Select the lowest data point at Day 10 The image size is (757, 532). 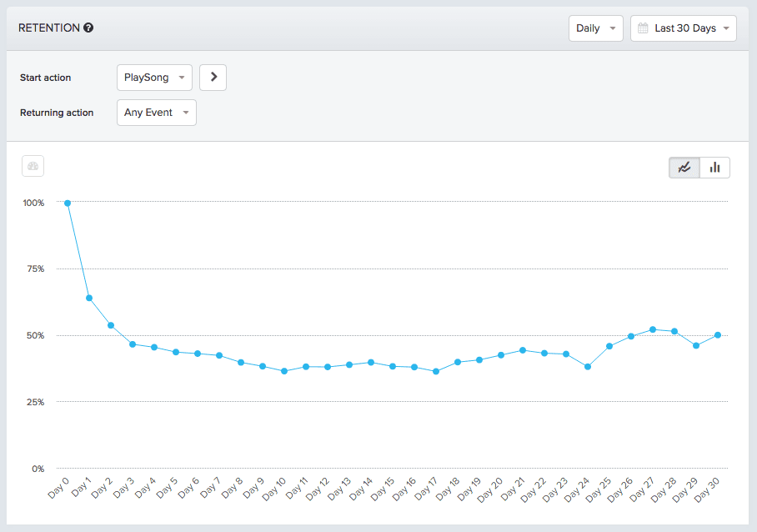click(x=283, y=370)
